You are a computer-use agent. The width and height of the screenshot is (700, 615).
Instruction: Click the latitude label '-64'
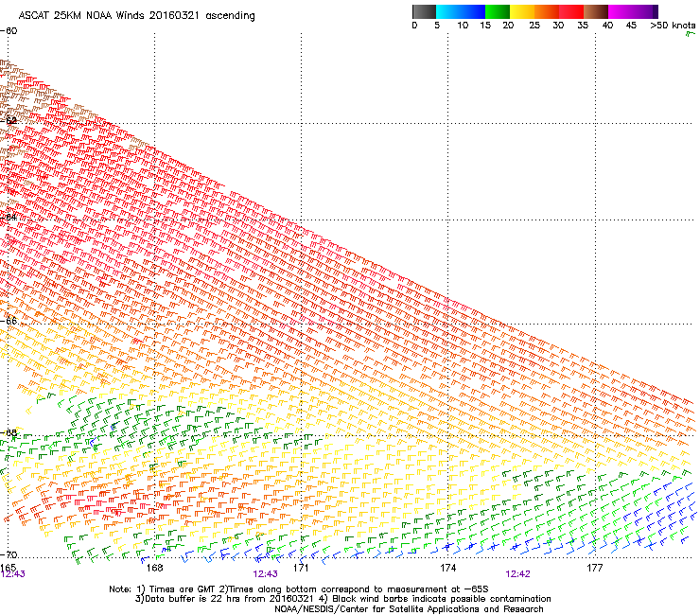(9, 217)
